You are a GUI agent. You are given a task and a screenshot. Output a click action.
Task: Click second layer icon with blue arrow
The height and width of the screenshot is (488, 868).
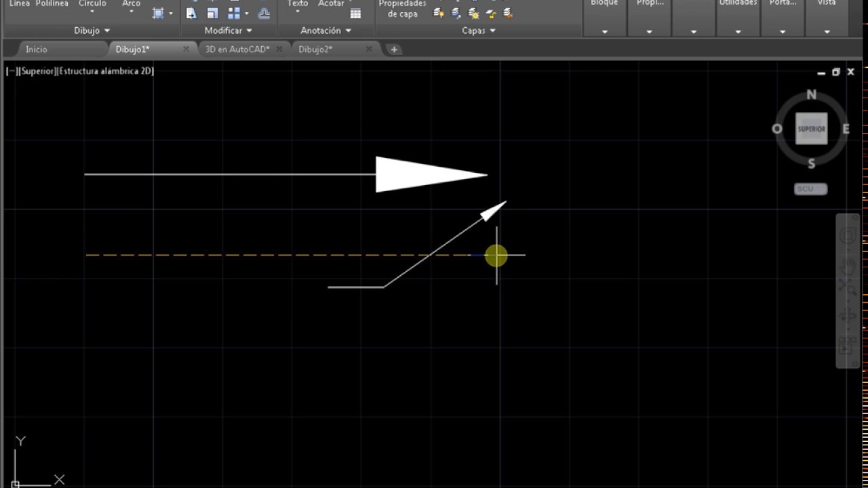coord(456,14)
